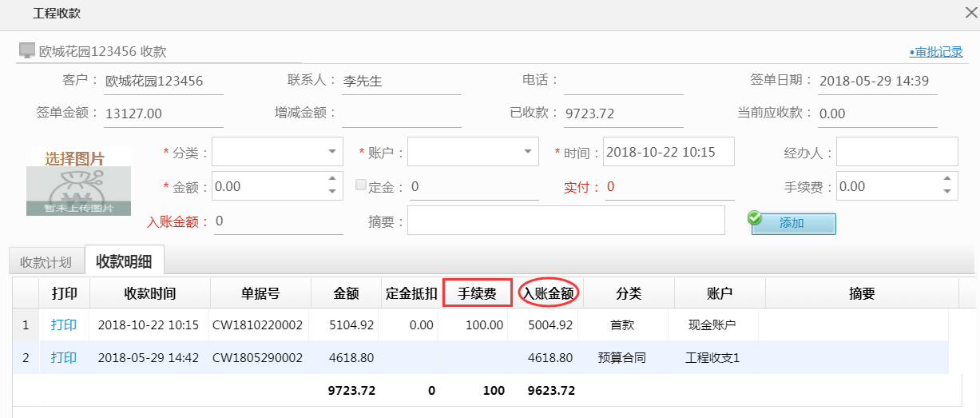
Task: Decrease 手续费 with the down arrow
Action: click(x=948, y=192)
